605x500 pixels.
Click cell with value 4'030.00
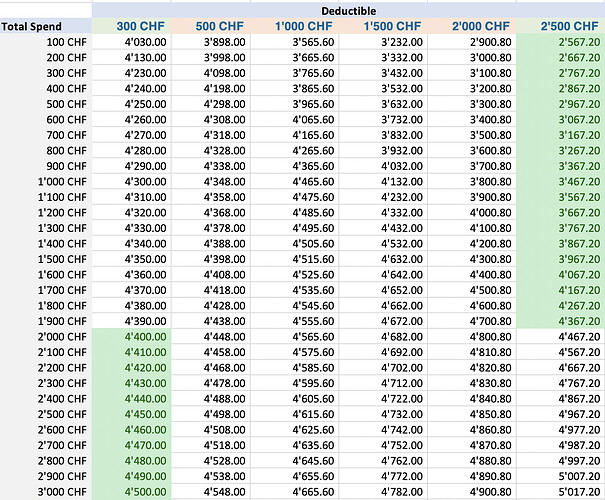pos(132,42)
